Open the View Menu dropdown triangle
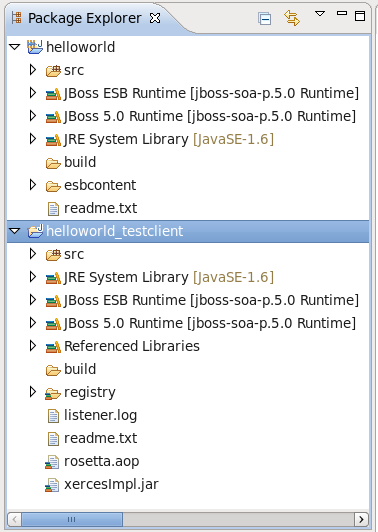The height and width of the screenshot is (532, 378). pos(320,14)
